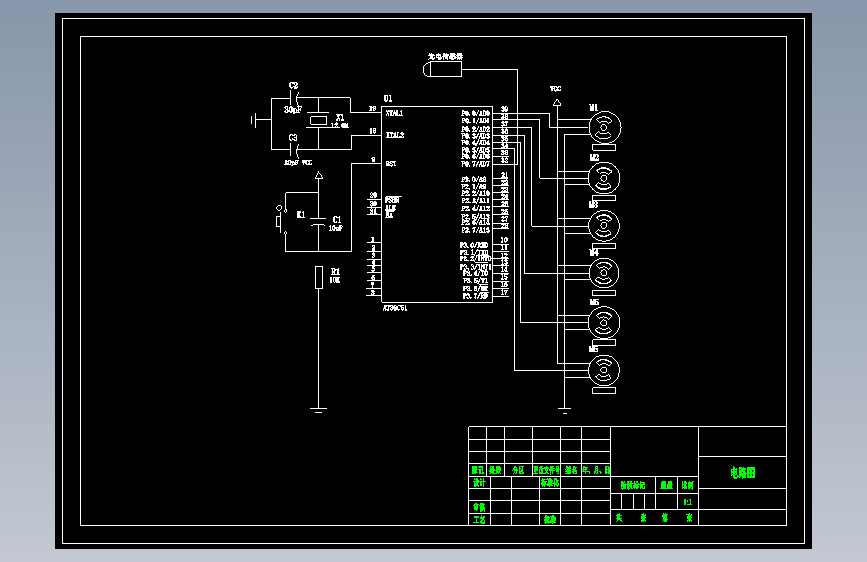Click the M2 motor symbol

point(604,178)
